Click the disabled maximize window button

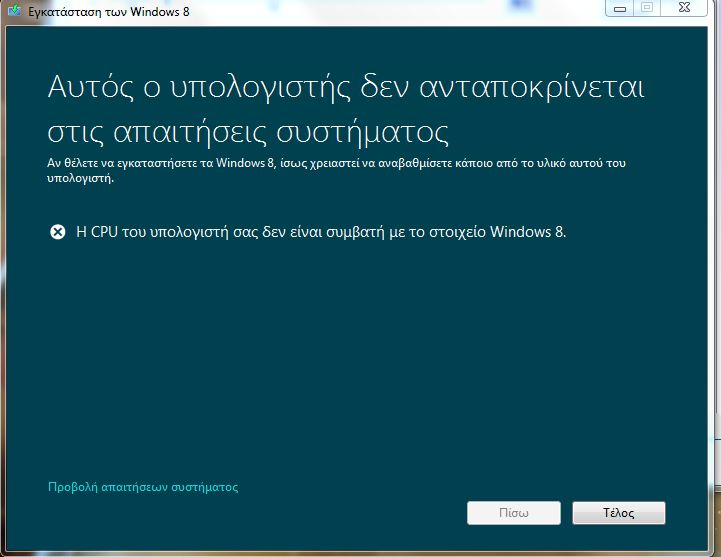click(647, 8)
